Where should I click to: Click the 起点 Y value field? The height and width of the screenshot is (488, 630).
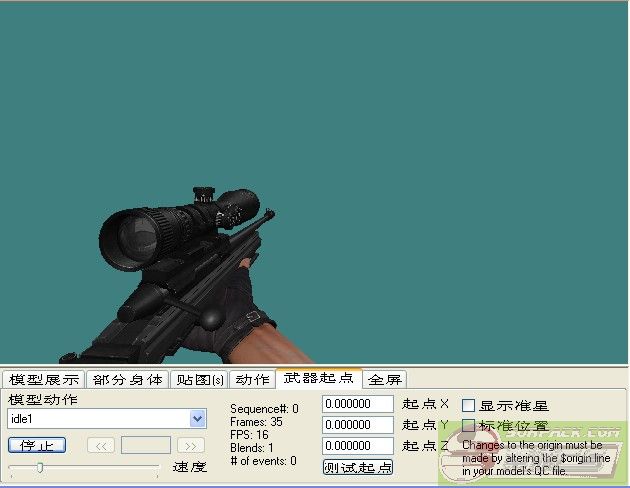coord(357,425)
